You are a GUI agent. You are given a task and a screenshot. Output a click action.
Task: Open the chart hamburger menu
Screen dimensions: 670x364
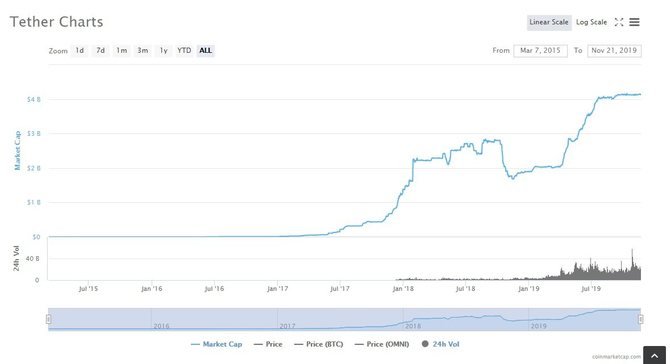[635, 22]
